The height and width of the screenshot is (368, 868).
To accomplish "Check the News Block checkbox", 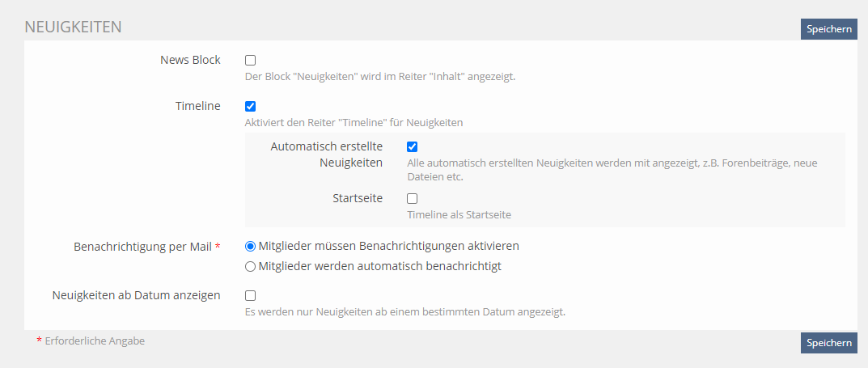I will coord(251,61).
